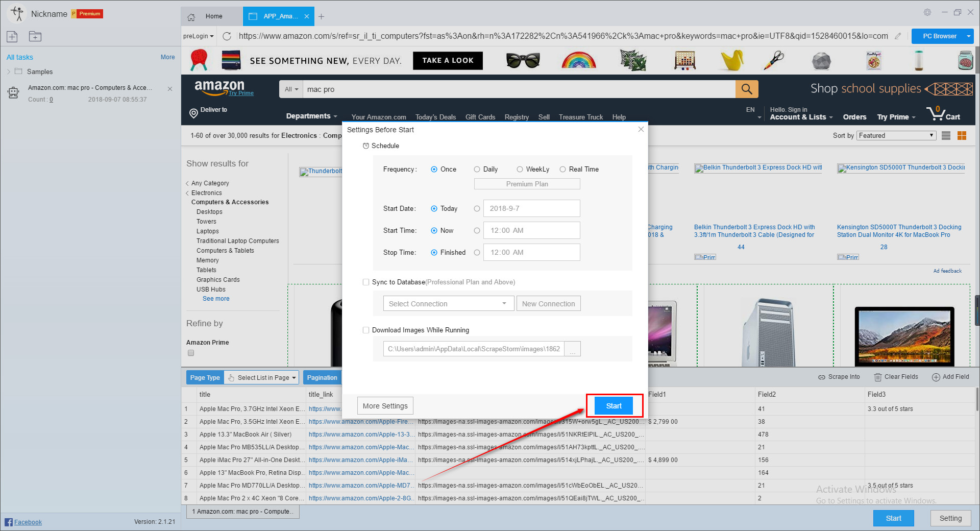Open Select List in Page dropdown
Screen dimensions: 980x531
click(262, 378)
